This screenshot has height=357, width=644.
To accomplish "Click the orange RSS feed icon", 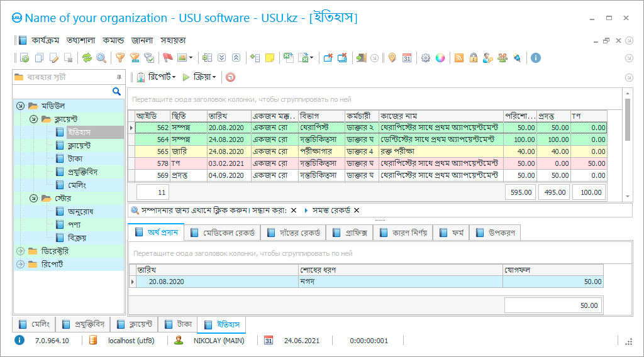I will coord(459,58).
